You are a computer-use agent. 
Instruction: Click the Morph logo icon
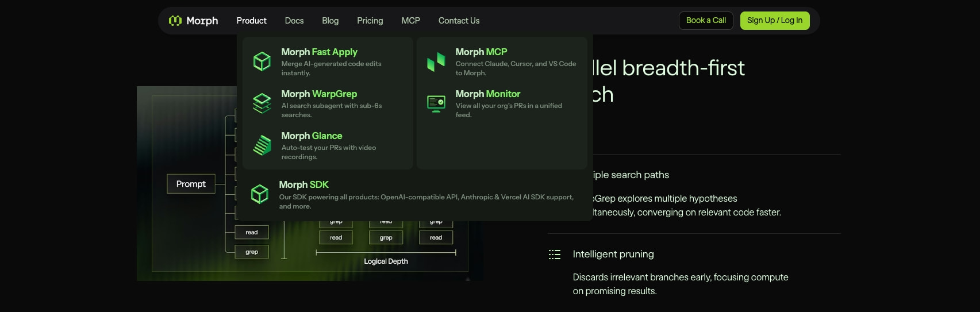click(x=175, y=21)
